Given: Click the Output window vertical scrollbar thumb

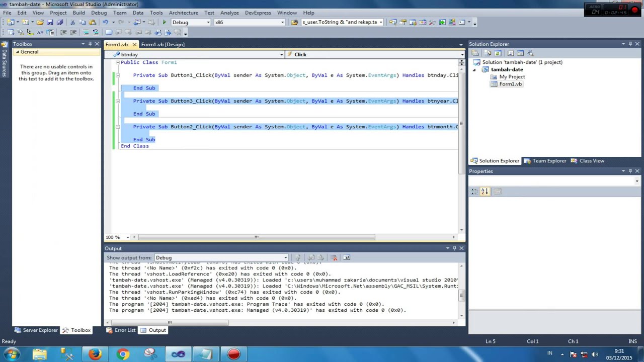Looking at the screenshot, I should 461,296.
